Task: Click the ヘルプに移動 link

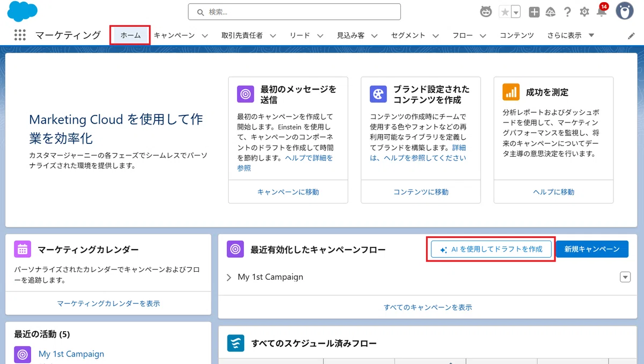Action: coord(553,192)
